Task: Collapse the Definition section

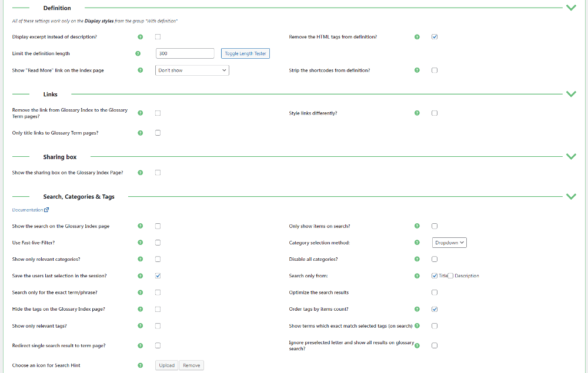Action: (570, 8)
